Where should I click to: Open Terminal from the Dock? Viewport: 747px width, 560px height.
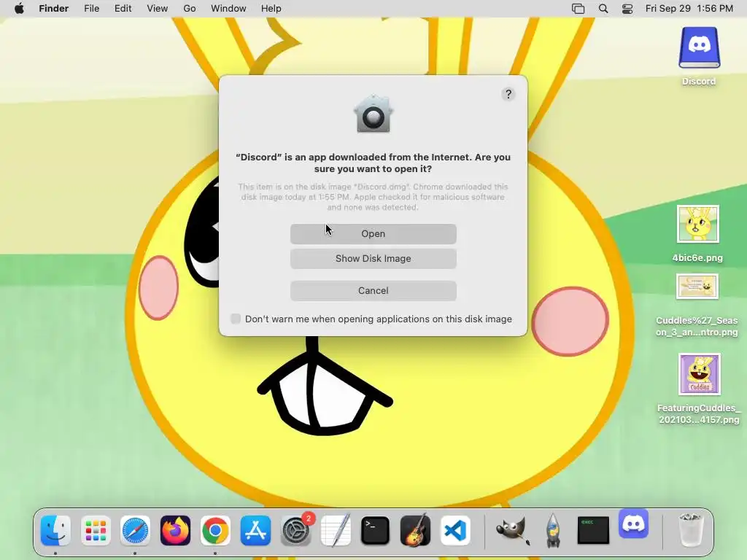376,530
